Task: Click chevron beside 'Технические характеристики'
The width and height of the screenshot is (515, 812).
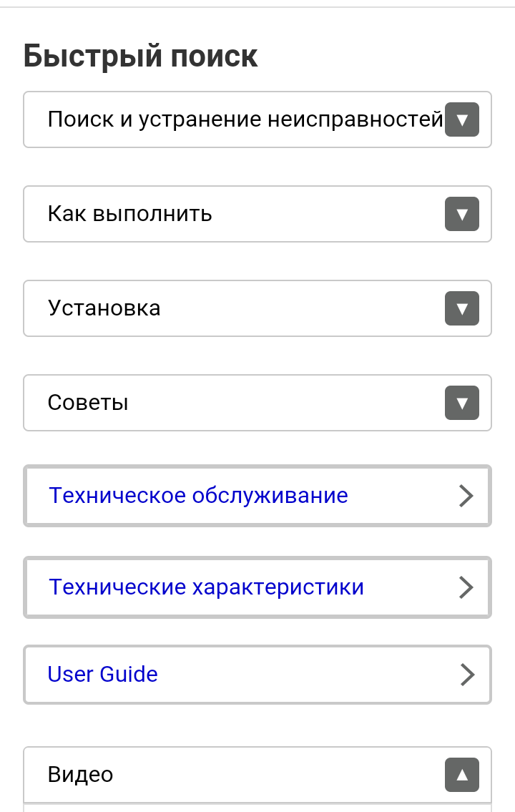Action: tap(466, 587)
